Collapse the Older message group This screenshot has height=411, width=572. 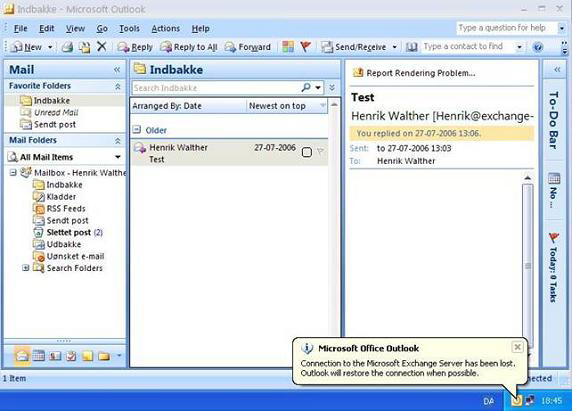[x=136, y=129]
